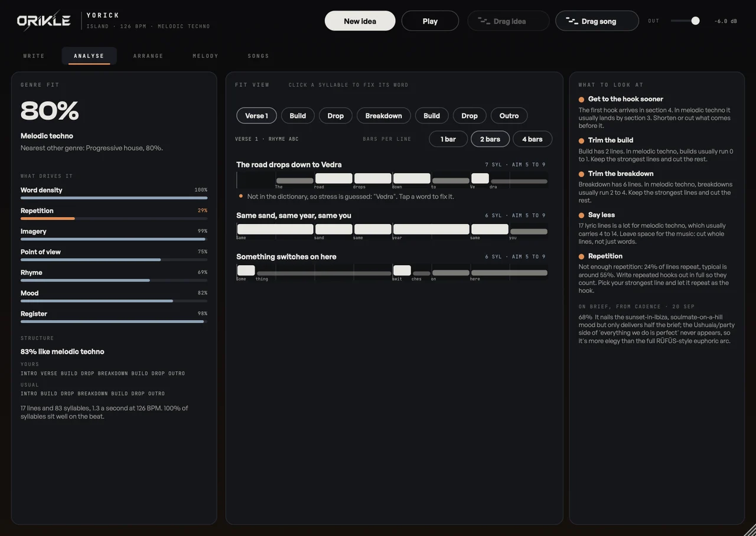Image resolution: width=756 pixels, height=536 pixels.
Task: Click the Drag idea button label
Action: pos(510,21)
